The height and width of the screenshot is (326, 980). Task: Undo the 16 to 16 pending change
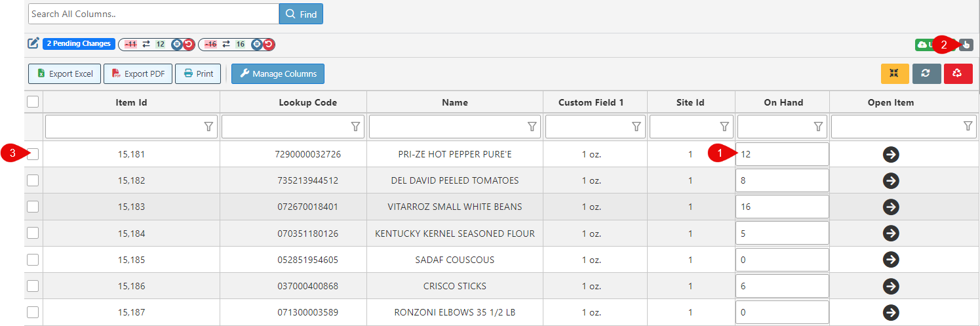click(269, 44)
